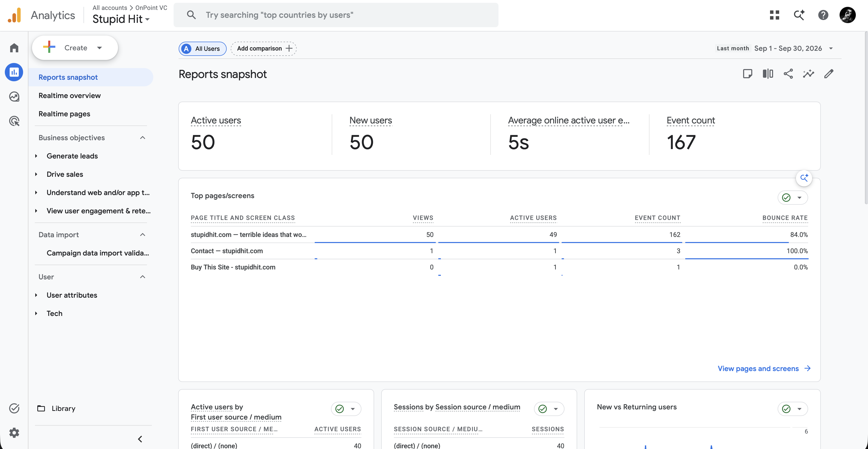The width and height of the screenshot is (868, 449).
Task: Open the Library link
Action: click(56, 408)
